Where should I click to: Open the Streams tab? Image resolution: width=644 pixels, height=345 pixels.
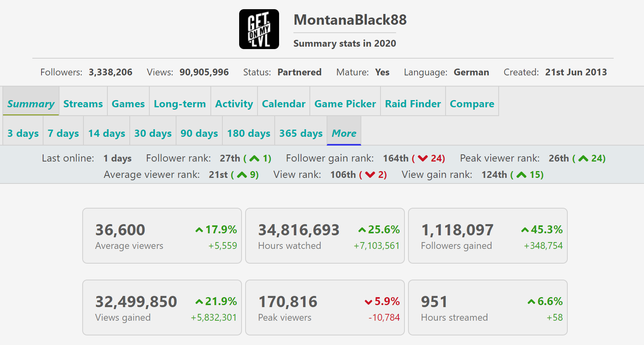[83, 104]
